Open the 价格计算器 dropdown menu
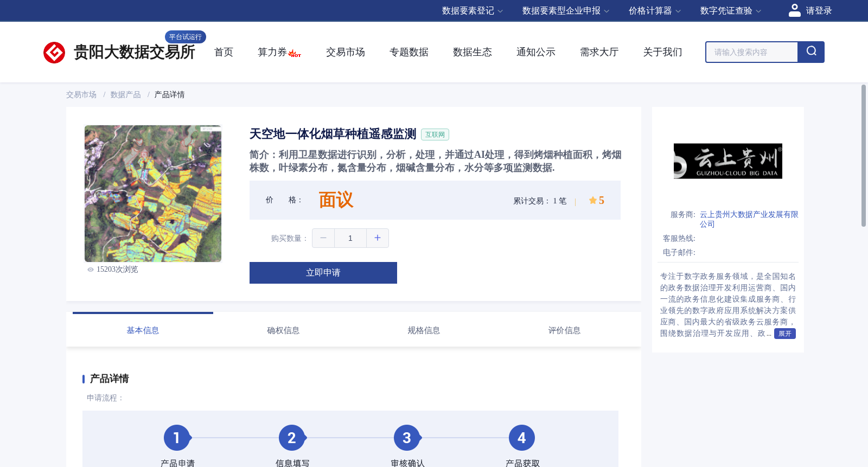This screenshot has width=868, height=467. tap(655, 11)
